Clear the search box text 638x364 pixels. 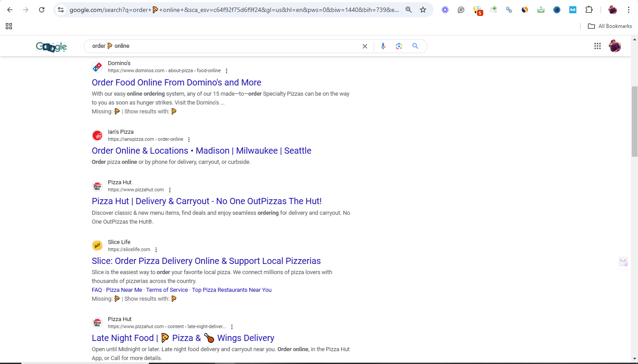[x=365, y=46]
